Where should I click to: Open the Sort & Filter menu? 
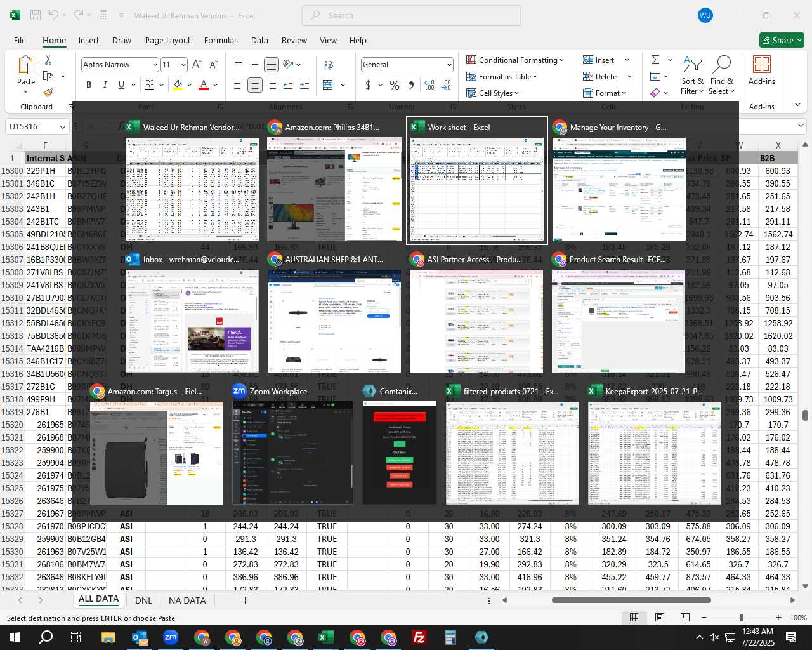pos(692,76)
